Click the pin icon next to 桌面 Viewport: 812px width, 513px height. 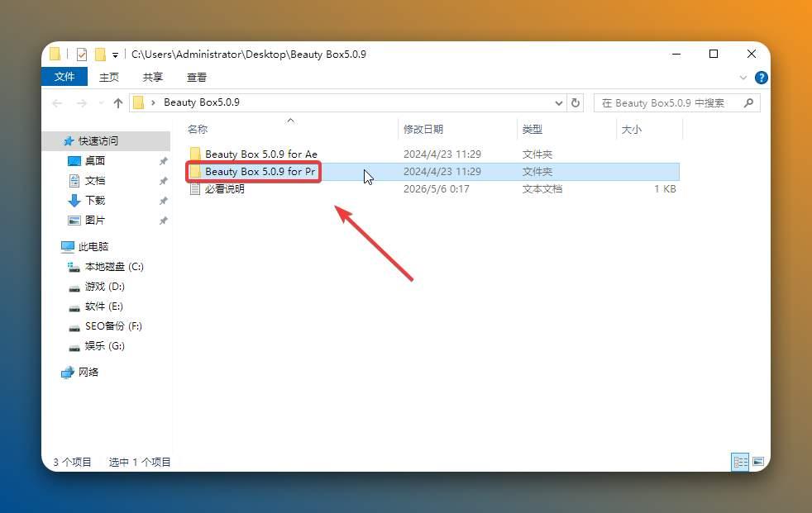[x=163, y=161]
